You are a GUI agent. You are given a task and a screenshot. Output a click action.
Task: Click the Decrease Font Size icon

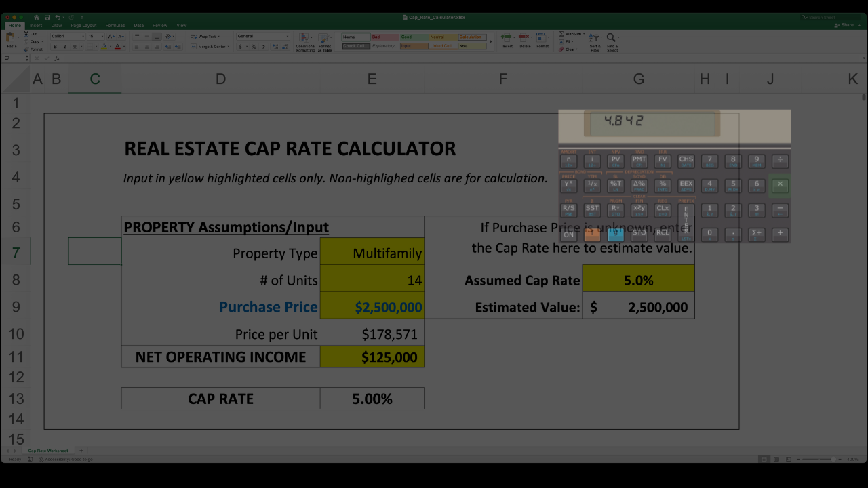pyautogui.click(x=120, y=37)
